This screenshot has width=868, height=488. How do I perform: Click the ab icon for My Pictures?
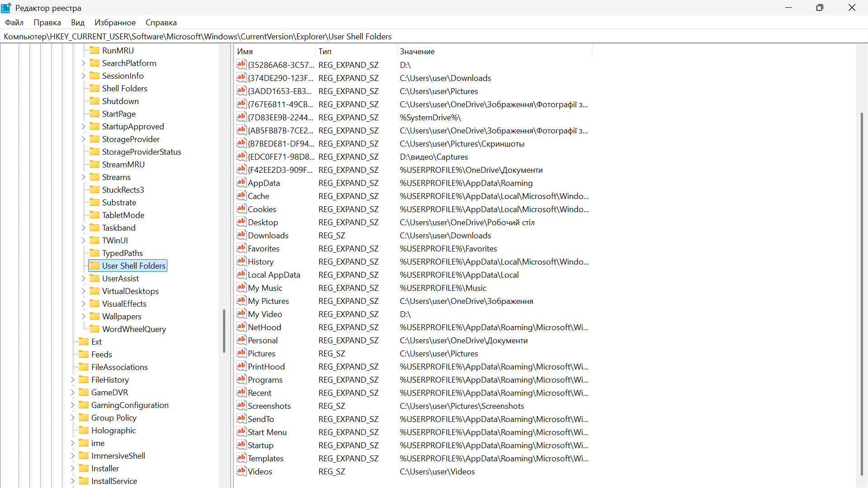(x=241, y=301)
